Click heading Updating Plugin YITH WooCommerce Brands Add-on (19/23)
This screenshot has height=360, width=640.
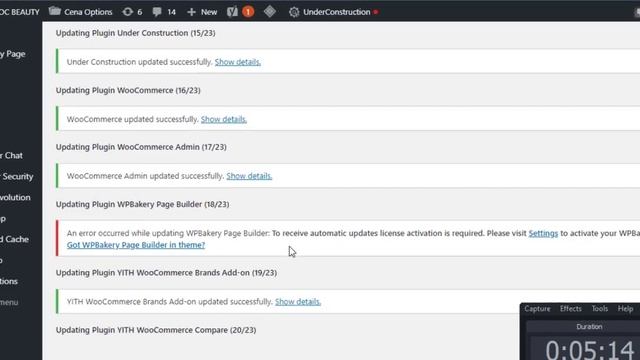point(166,273)
